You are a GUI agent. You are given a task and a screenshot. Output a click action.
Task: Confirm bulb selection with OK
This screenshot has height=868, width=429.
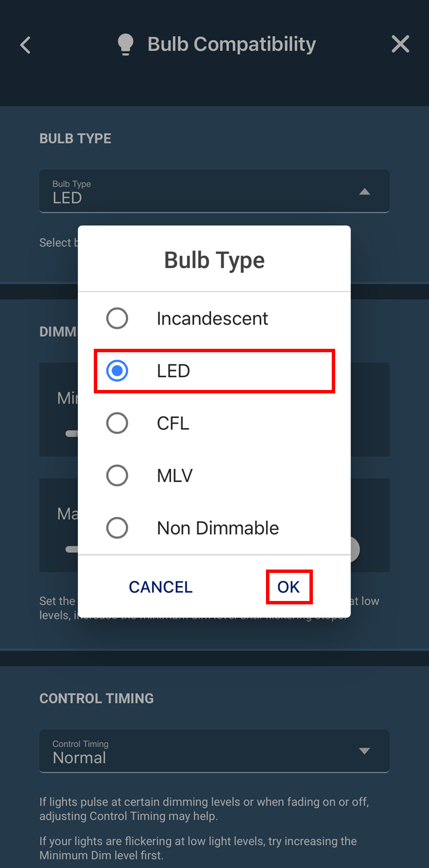pos(289,587)
